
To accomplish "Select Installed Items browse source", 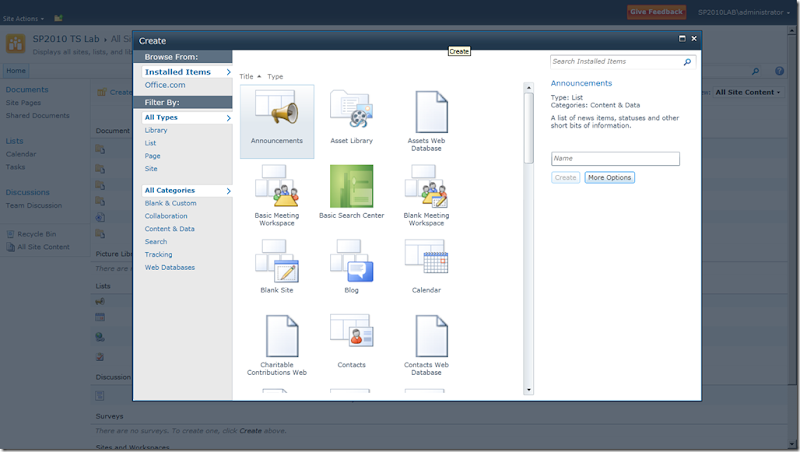I will 187,72.
